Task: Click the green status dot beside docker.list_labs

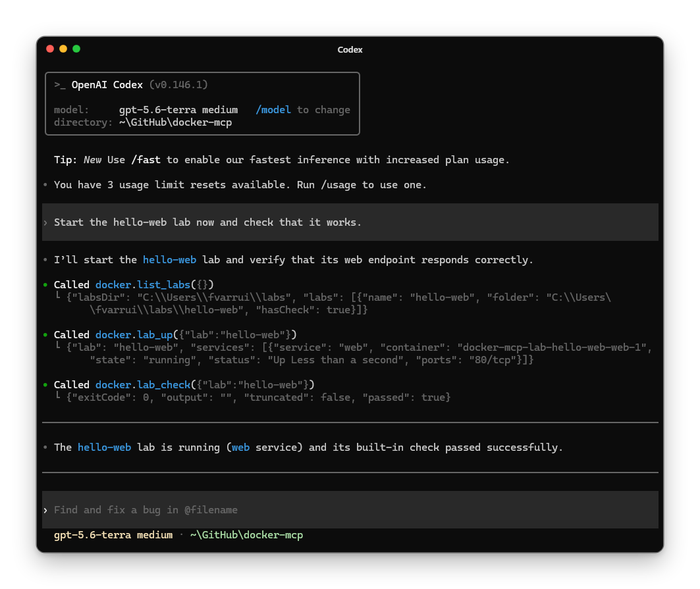Action: click(45, 284)
